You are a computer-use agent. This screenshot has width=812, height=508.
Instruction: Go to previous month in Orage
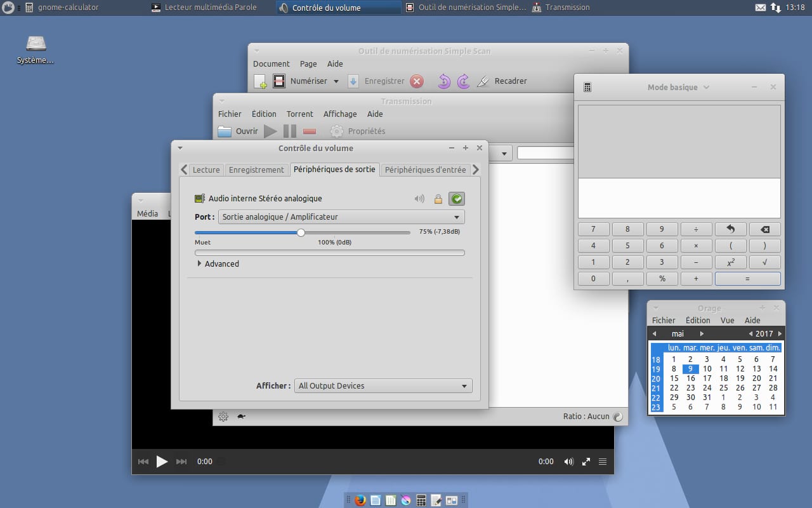pos(655,334)
